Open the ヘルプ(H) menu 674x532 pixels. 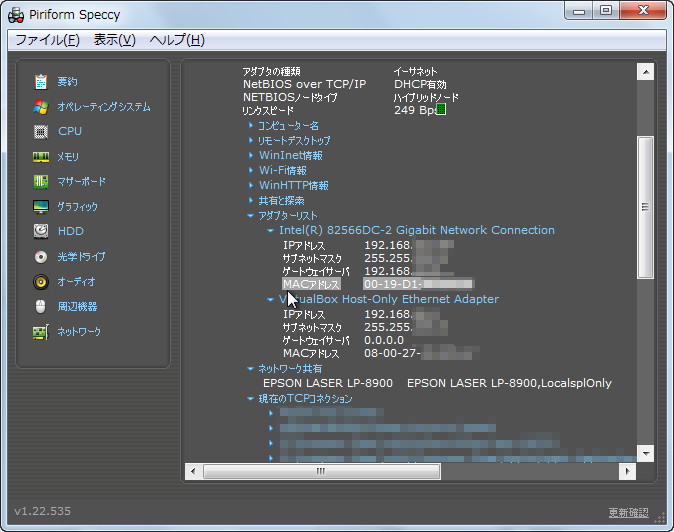click(x=177, y=40)
